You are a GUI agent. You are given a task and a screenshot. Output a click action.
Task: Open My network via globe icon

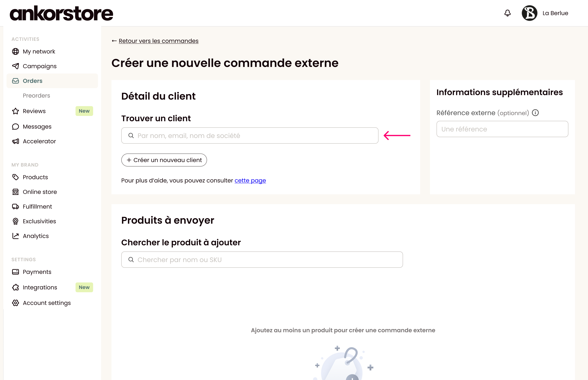pos(16,51)
